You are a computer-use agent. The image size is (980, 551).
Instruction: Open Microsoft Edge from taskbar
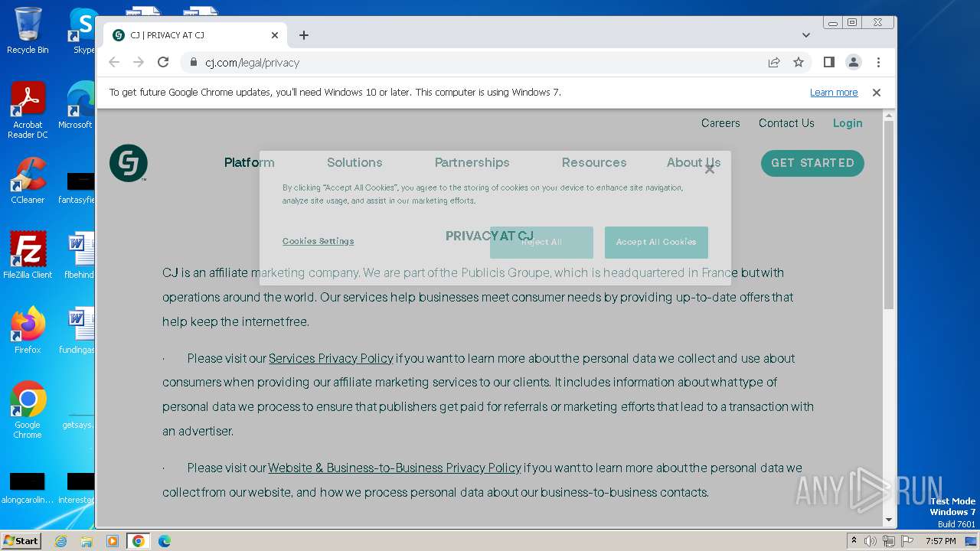coord(164,541)
